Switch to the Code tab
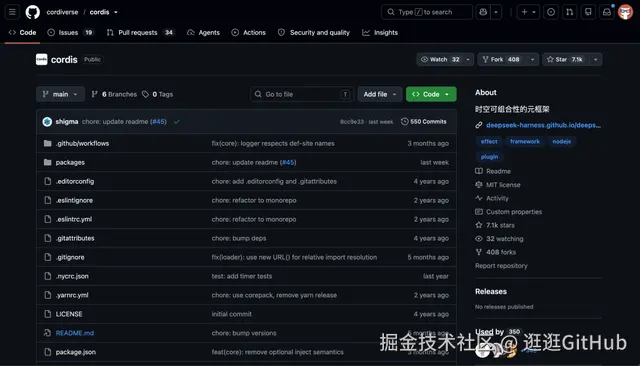Viewport: 640px width, 366px height. click(x=22, y=33)
